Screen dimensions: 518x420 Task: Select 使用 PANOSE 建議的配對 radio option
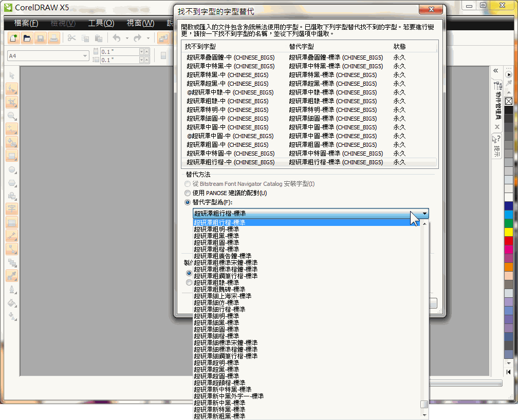click(x=188, y=193)
